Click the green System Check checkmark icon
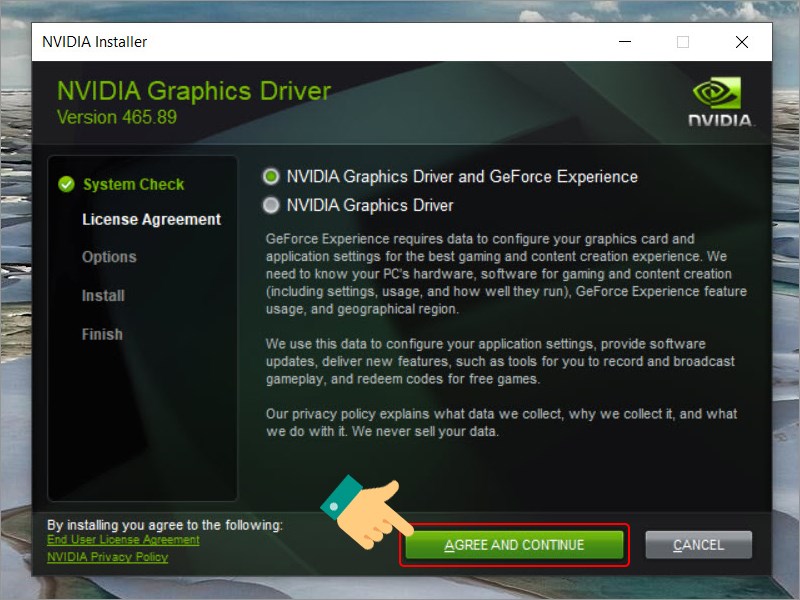 coord(66,184)
